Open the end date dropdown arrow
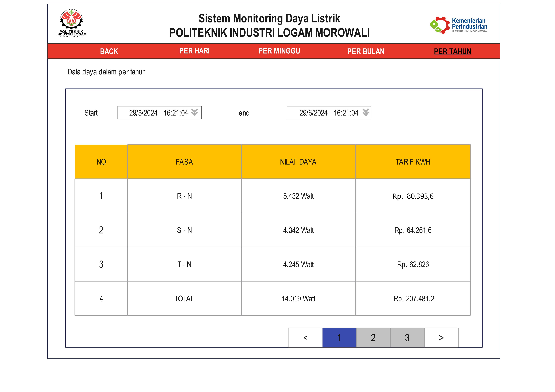This screenshot has width=555, height=392. click(x=366, y=112)
